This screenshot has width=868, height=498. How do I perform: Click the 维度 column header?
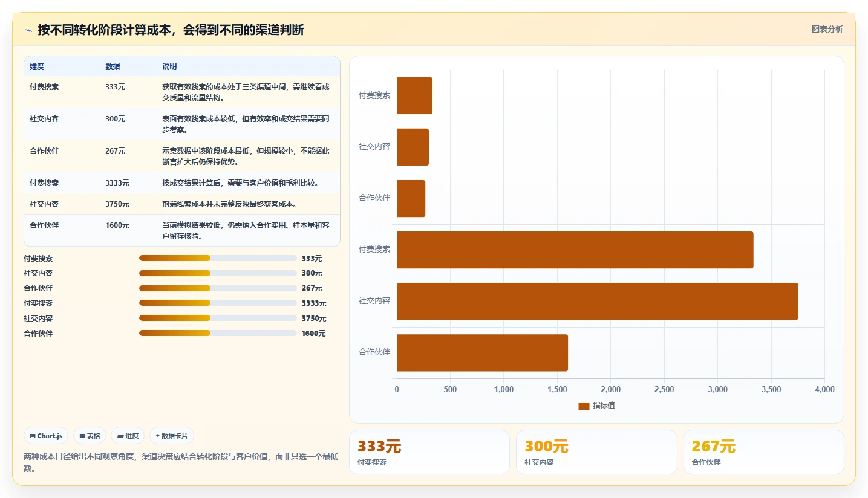click(x=37, y=66)
